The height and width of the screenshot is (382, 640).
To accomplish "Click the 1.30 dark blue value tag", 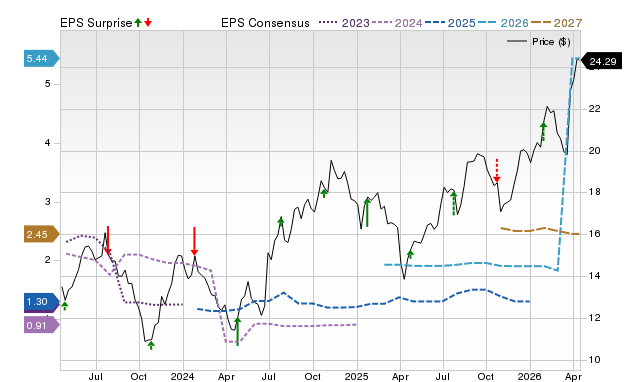I will click(x=42, y=302).
